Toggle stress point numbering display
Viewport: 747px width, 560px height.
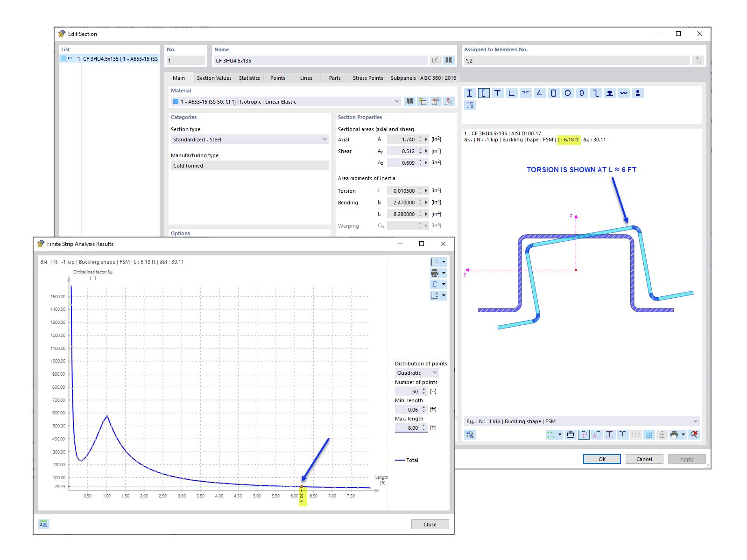(x=636, y=434)
